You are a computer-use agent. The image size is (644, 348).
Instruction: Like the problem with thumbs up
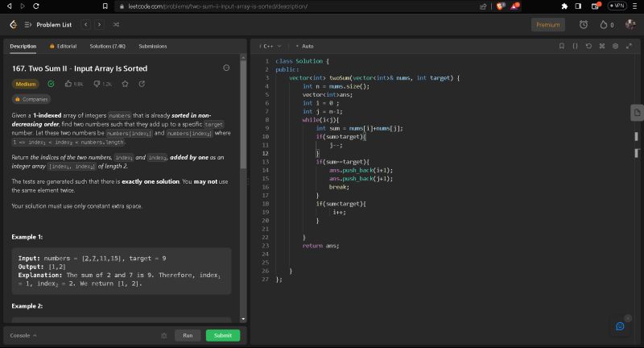point(74,84)
